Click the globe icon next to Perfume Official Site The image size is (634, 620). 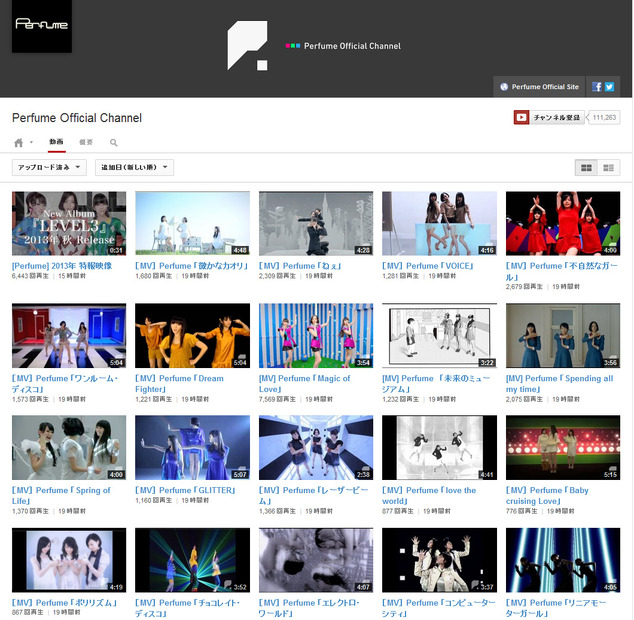(x=504, y=87)
